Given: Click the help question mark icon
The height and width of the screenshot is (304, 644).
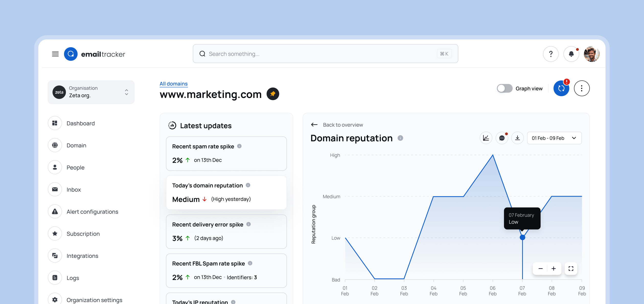Looking at the screenshot, I should [x=551, y=54].
